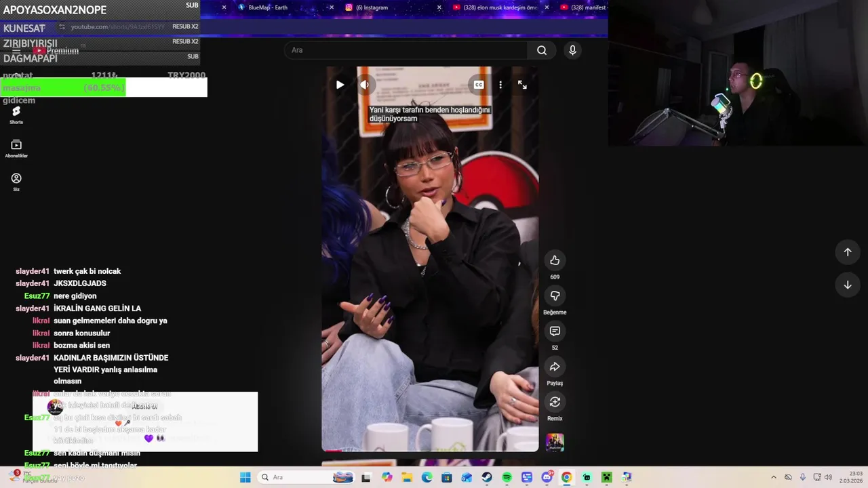
Task: Close the BlueMap - Earth tab
Action: (x=332, y=7)
